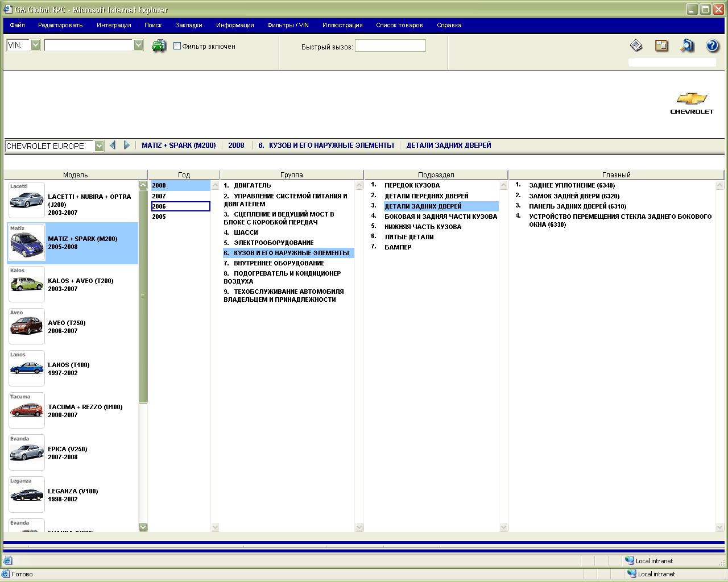Toggle the 'Фильтр включен' checkbox
Image resolution: width=728 pixels, height=582 pixels.
point(177,46)
